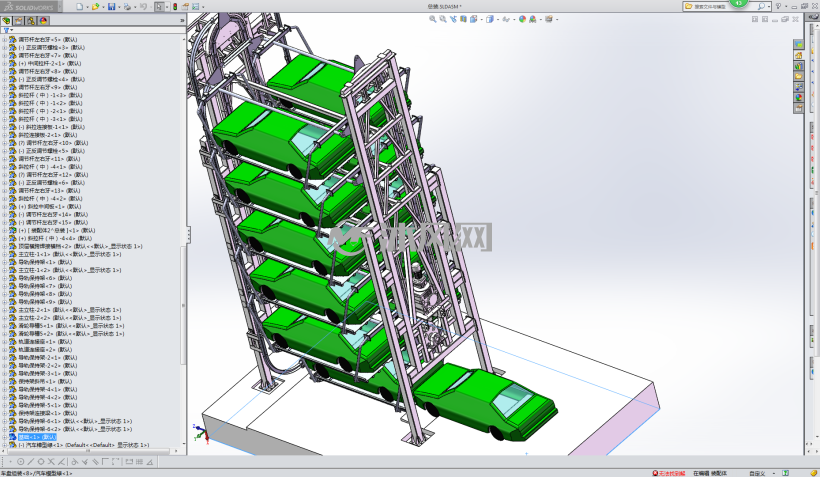Open Custom Properties task pane icon
The width and height of the screenshot is (820, 477).
[x=799, y=108]
